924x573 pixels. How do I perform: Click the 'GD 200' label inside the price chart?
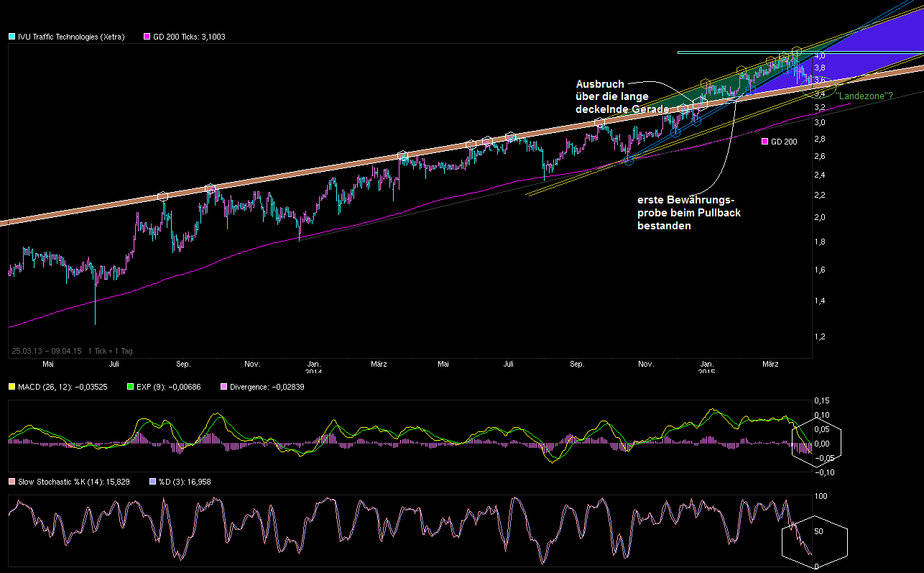pos(784,142)
